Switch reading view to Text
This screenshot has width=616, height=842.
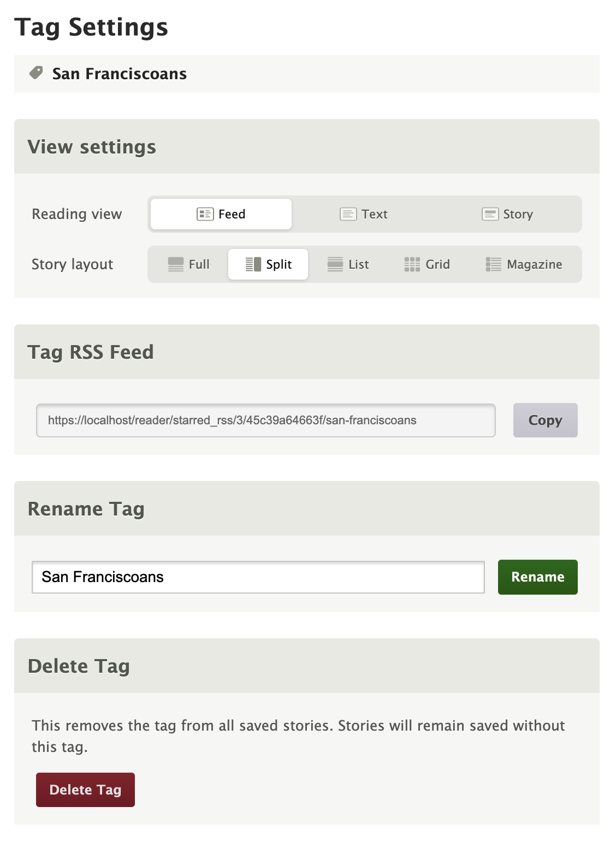tap(364, 214)
